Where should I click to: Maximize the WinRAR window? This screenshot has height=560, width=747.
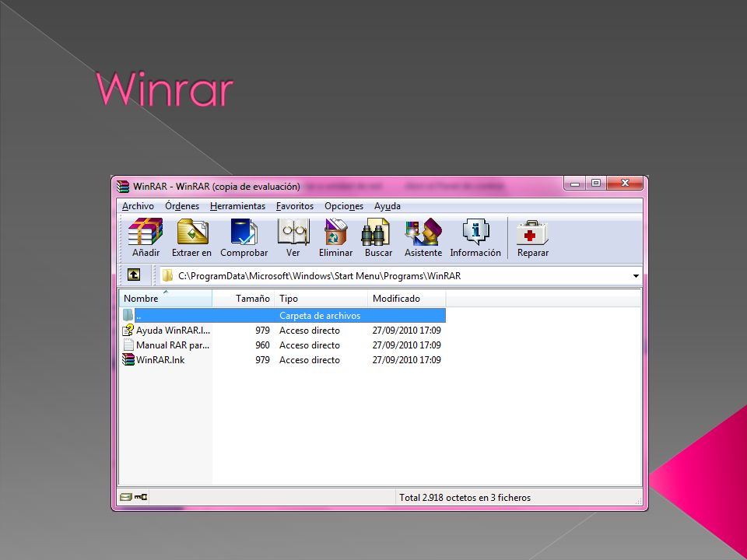click(596, 184)
